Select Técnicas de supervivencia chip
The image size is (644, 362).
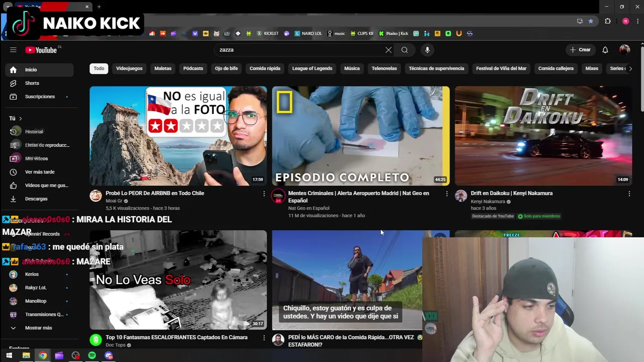[436, 68]
